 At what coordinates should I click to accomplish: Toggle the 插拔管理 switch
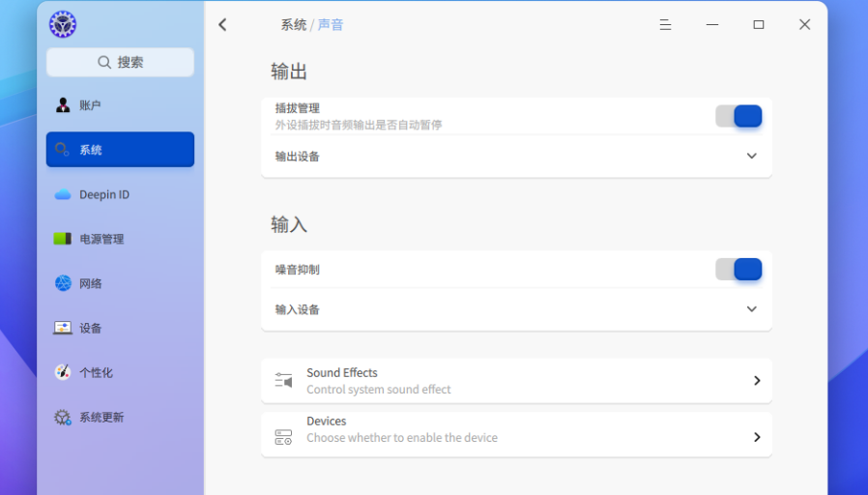point(738,116)
